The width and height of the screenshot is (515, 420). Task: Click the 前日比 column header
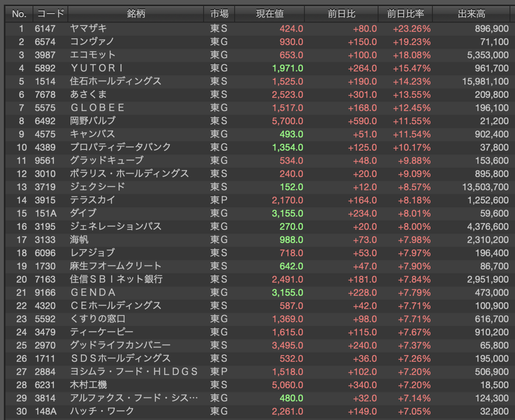[x=341, y=14]
